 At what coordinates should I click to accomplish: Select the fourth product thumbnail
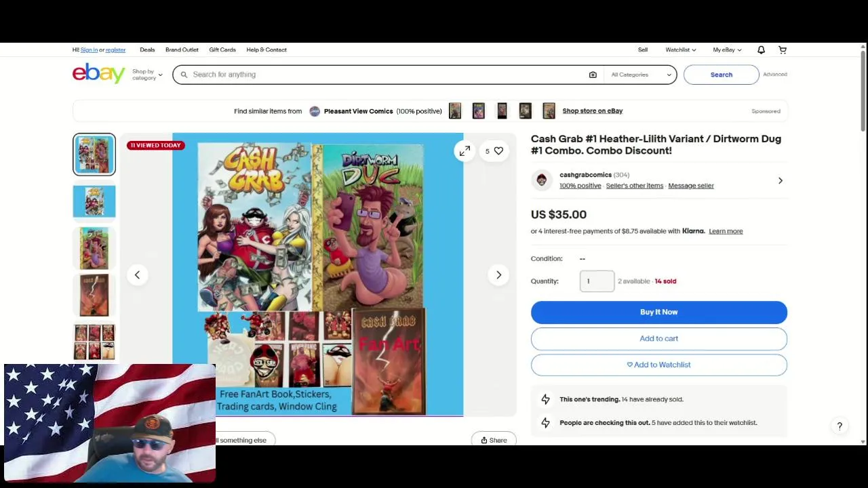coord(94,295)
